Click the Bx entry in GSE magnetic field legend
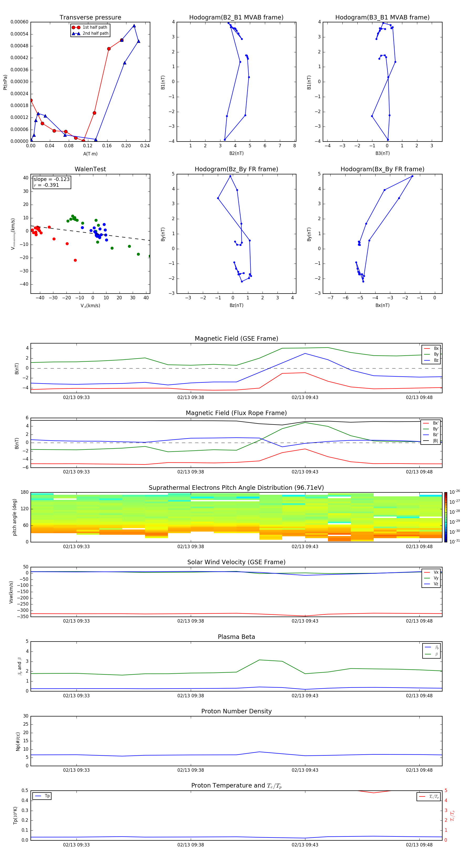This screenshot has height=868, width=473. coord(431,349)
